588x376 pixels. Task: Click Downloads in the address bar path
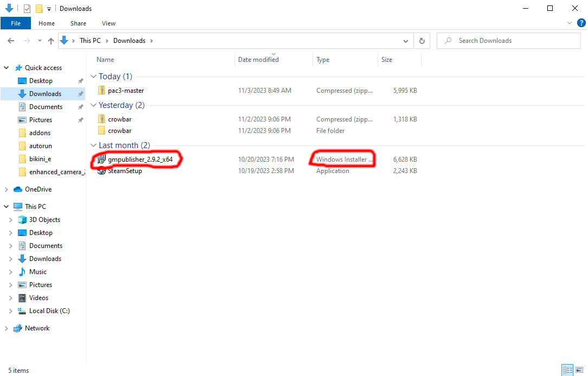coord(130,41)
